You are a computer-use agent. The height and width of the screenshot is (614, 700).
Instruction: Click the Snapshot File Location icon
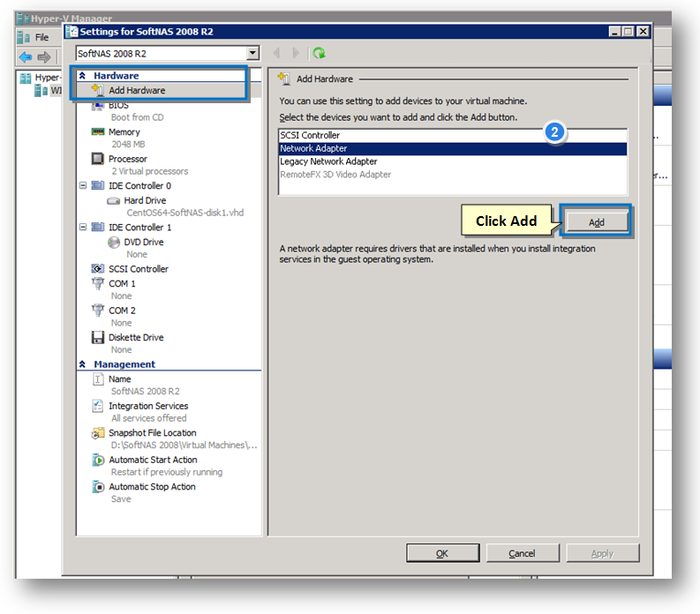[98, 433]
